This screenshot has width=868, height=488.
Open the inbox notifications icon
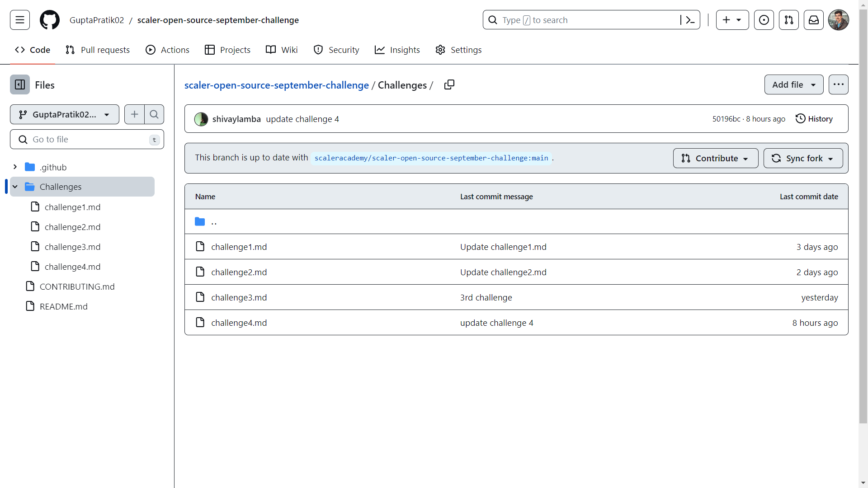tap(813, 20)
